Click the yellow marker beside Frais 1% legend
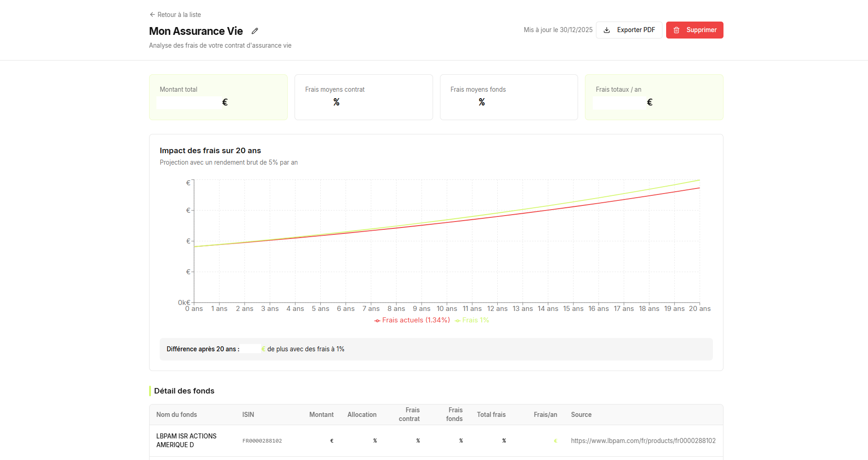The height and width of the screenshot is (460, 868). point(458,320)
